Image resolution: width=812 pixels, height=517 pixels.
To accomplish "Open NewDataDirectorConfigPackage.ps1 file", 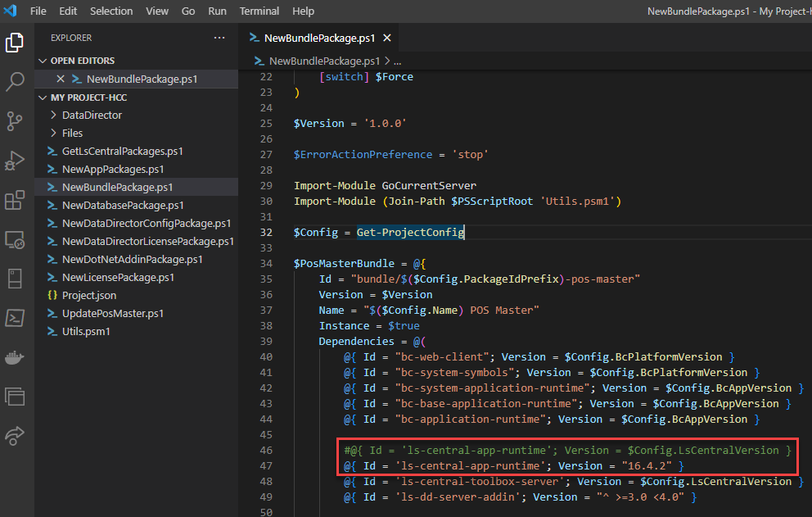I will tap(147, 223).
